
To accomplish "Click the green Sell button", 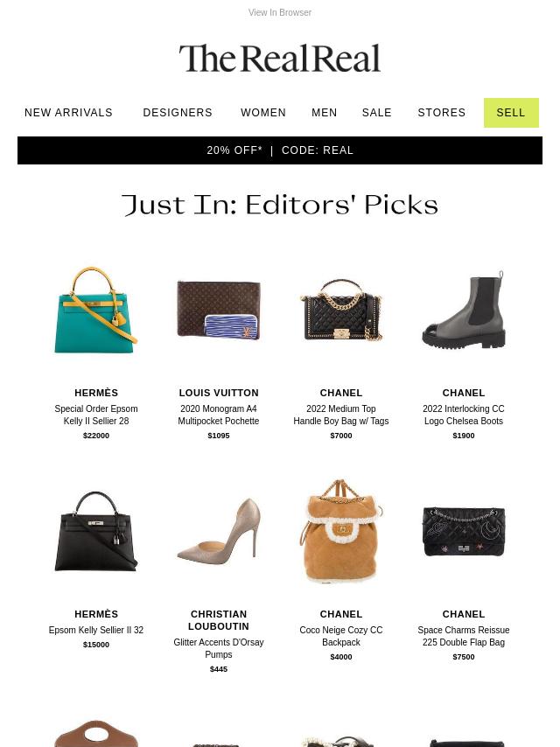I will click(x=511, y=113).
